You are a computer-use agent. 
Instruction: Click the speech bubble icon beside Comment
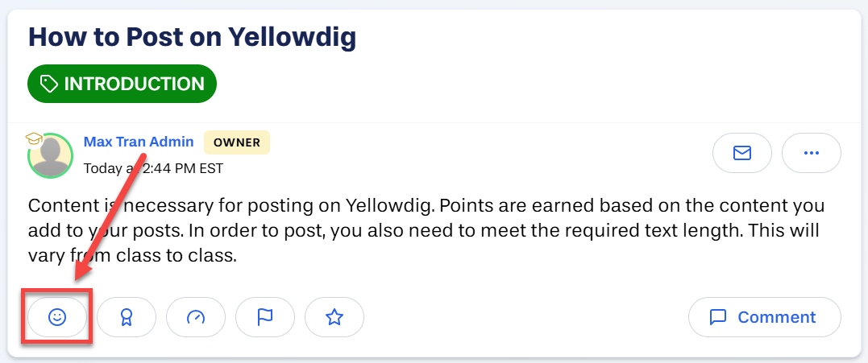pos(718,317)
